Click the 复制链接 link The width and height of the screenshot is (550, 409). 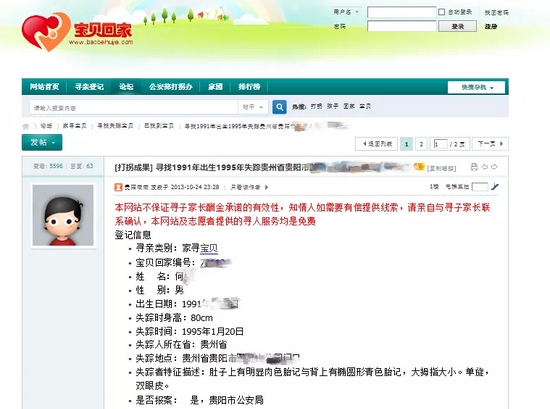441,168
